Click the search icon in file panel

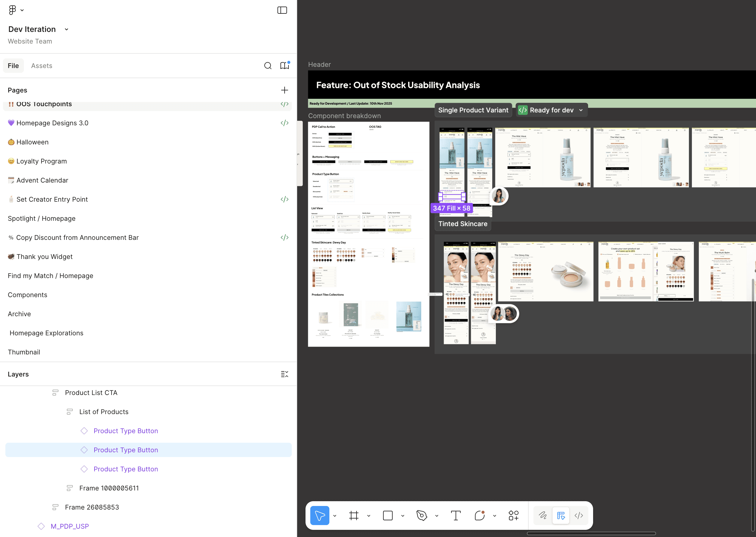click(x=268, y=66)
